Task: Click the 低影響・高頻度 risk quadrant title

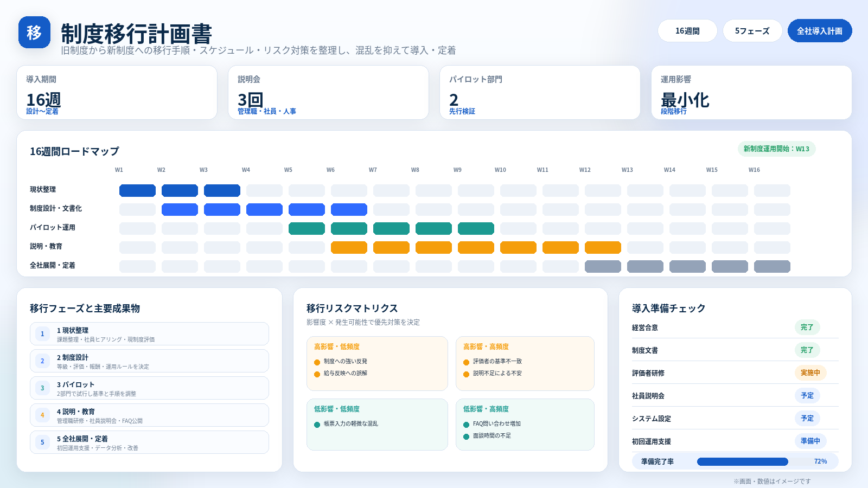Action: (486, 409)
